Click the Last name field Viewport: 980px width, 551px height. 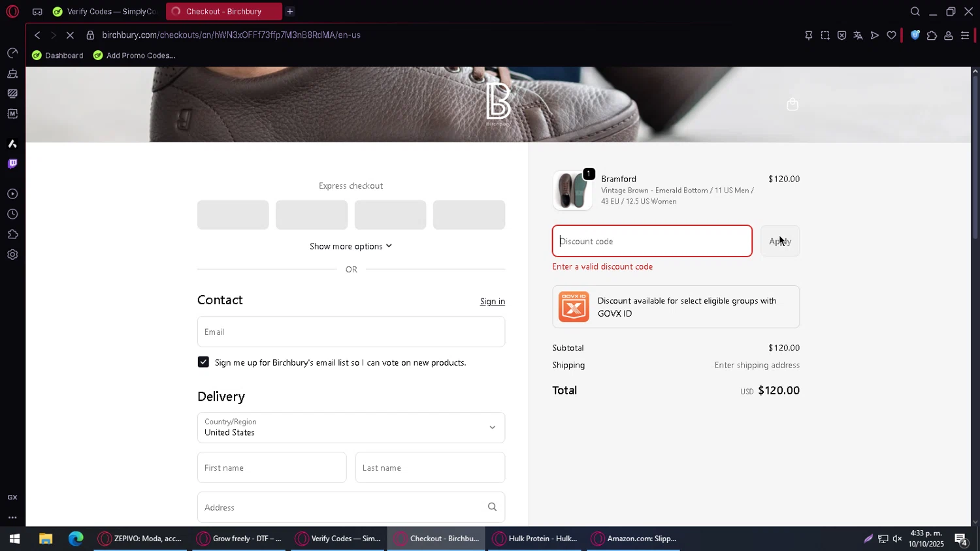[430, 467]
